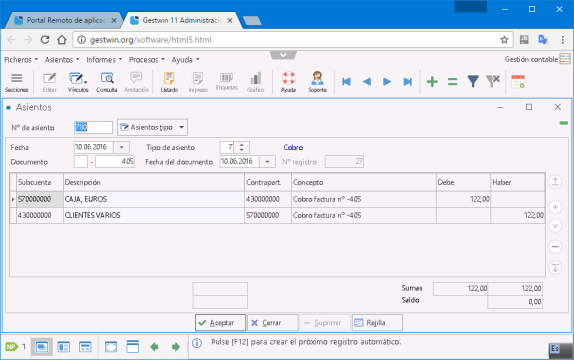Go to the previous record
574x360 pixels.
pos(367,81)
